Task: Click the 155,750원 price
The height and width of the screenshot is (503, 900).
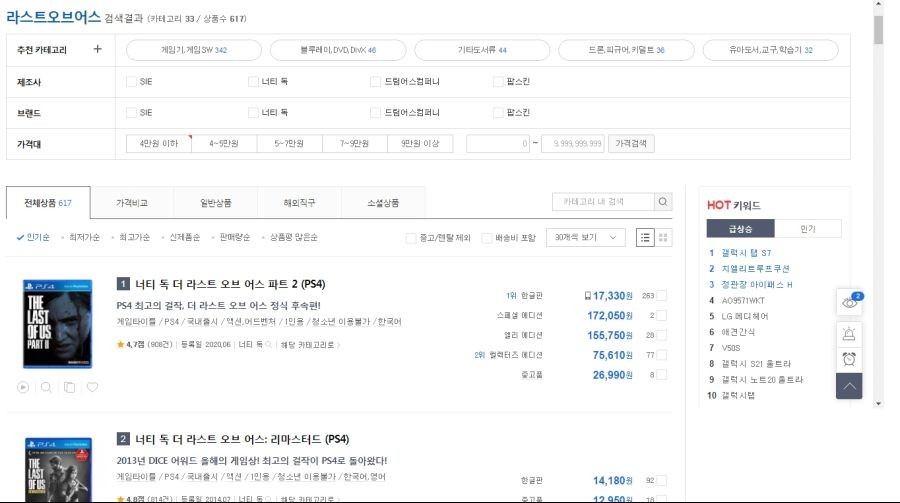Action: click(x=610, y=335)
